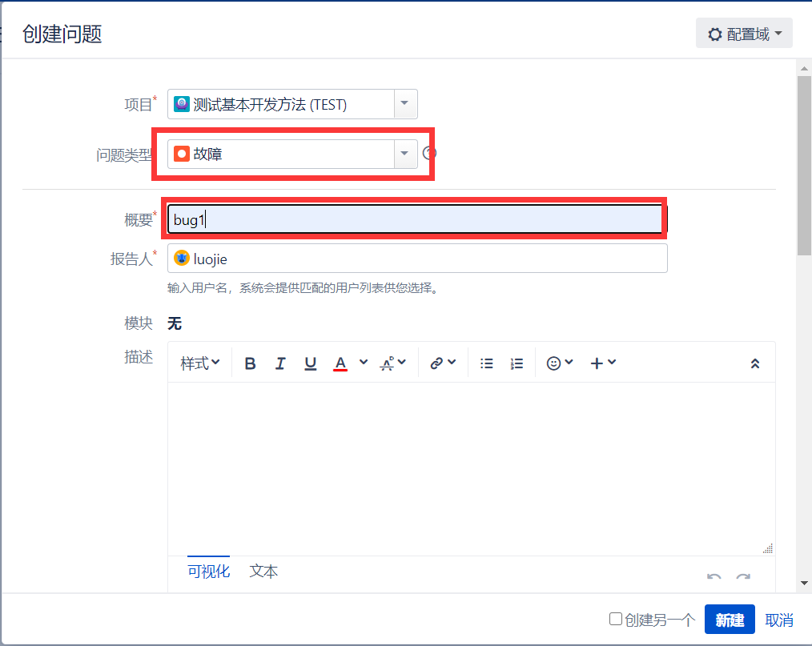Open the 配置域 configuration menu
Viewport: 812px width, 646px height.
point(743,33)
